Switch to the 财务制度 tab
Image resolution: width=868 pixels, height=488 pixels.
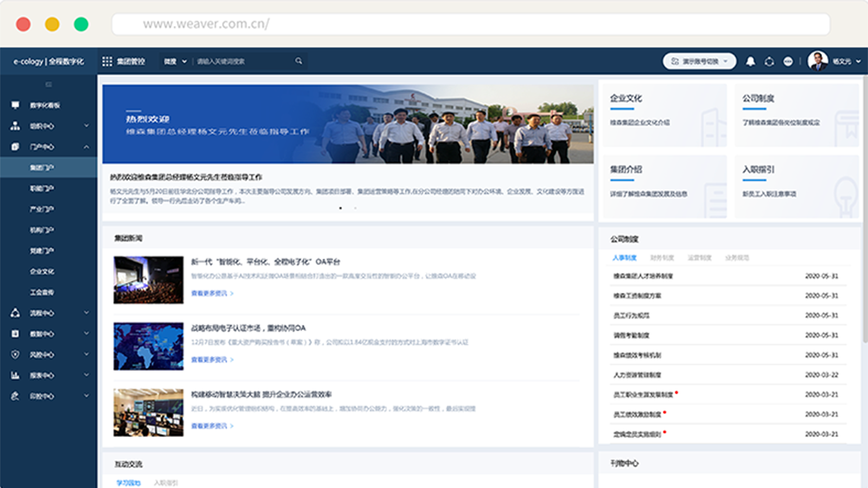click(x=662, y=258)
